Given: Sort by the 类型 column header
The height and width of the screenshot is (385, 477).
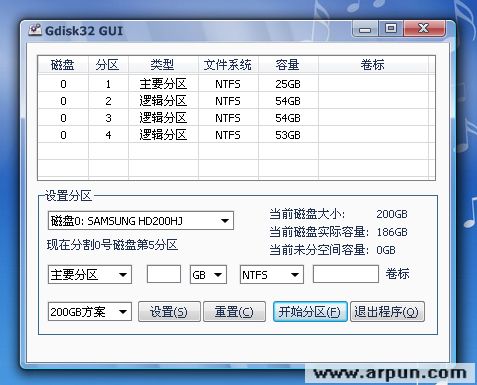Looking at the screenshot, I should point(163,64).
